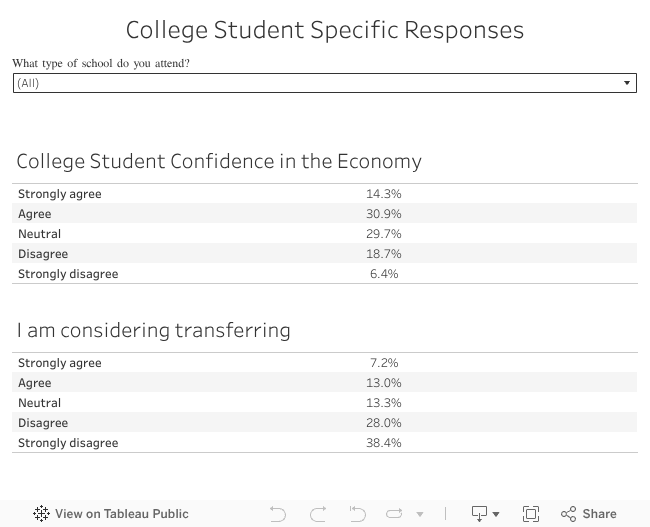Click the Revert icon in toolbar

358,514
